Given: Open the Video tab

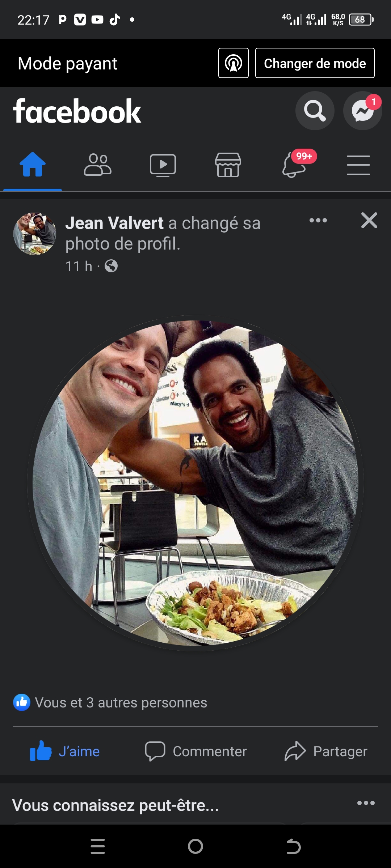Looking at the screenshot, I should click(163, 165).
